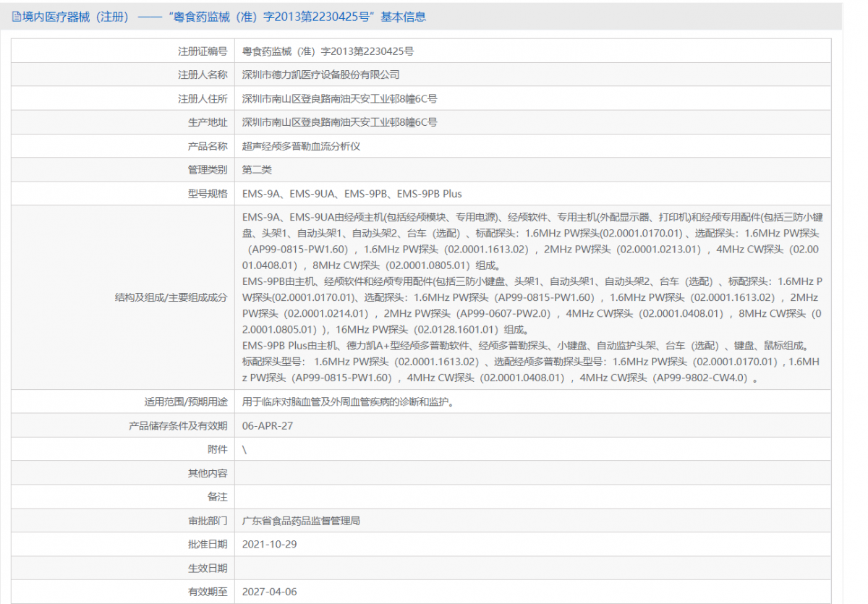This screenshot has width=868, height=604.
Task: Select the 结构及组成/主要组成成分 row label
Action: (171, 297)
